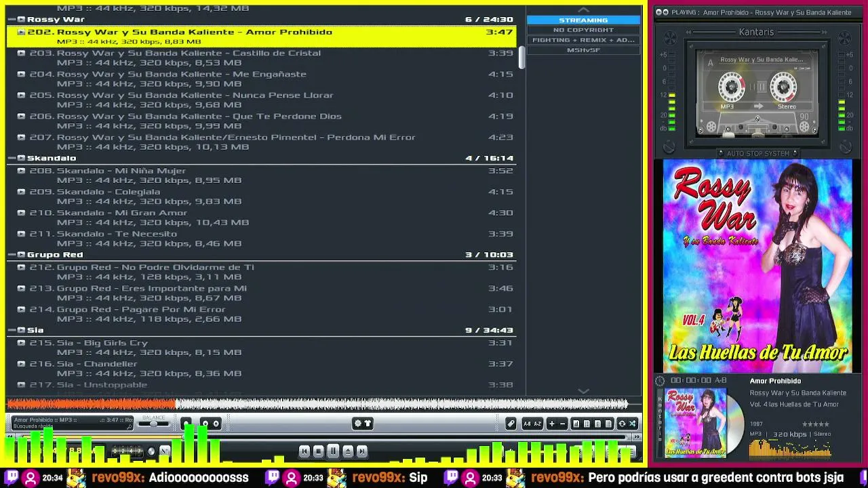
Task: Select track 210 Skandalo - Mi Gran Amor
Action: (261, 218)
